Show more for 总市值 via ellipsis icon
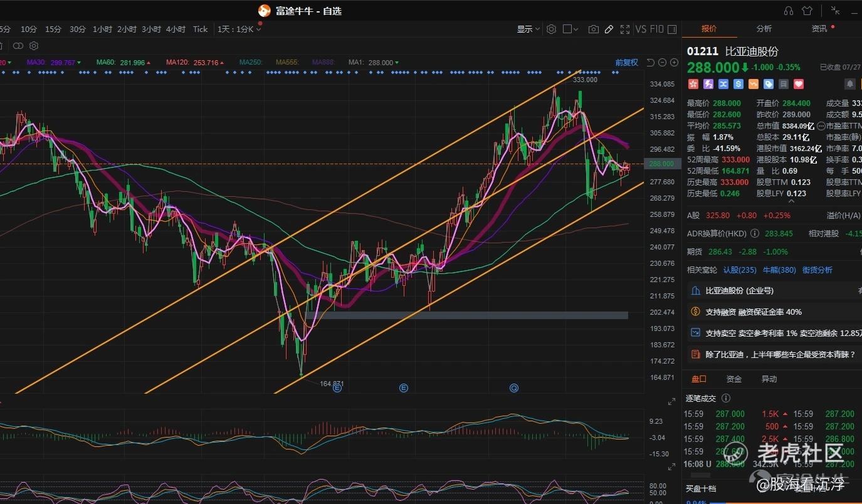Image resolution: width=862 pixels, height=504 pixels. (821, 126)
